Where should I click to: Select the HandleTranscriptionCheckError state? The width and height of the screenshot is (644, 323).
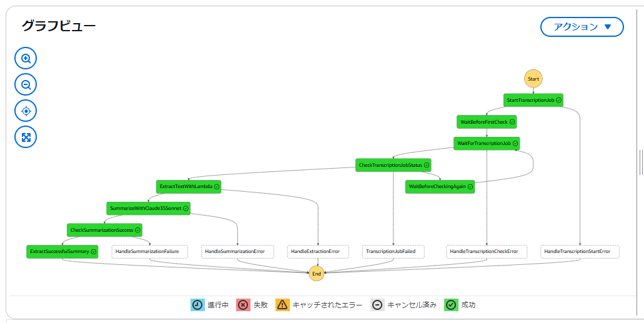click(x=487, y=252)
